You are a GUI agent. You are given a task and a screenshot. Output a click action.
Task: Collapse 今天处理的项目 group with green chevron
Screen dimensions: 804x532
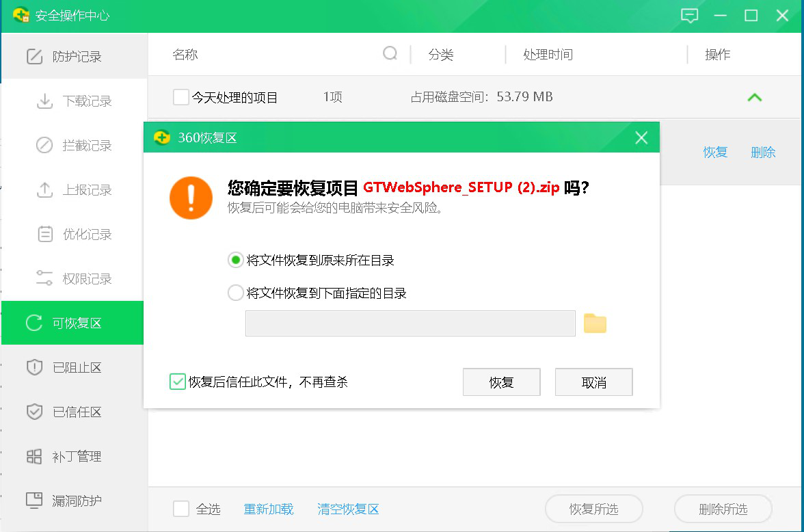(754, 97)
